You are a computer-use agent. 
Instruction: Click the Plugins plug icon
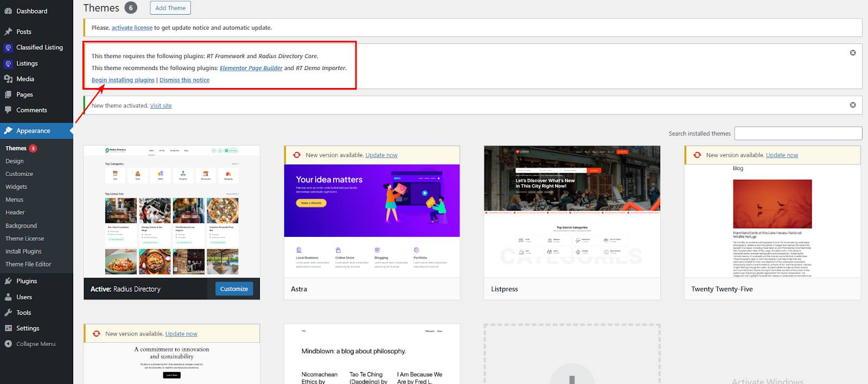coord(8,281)
